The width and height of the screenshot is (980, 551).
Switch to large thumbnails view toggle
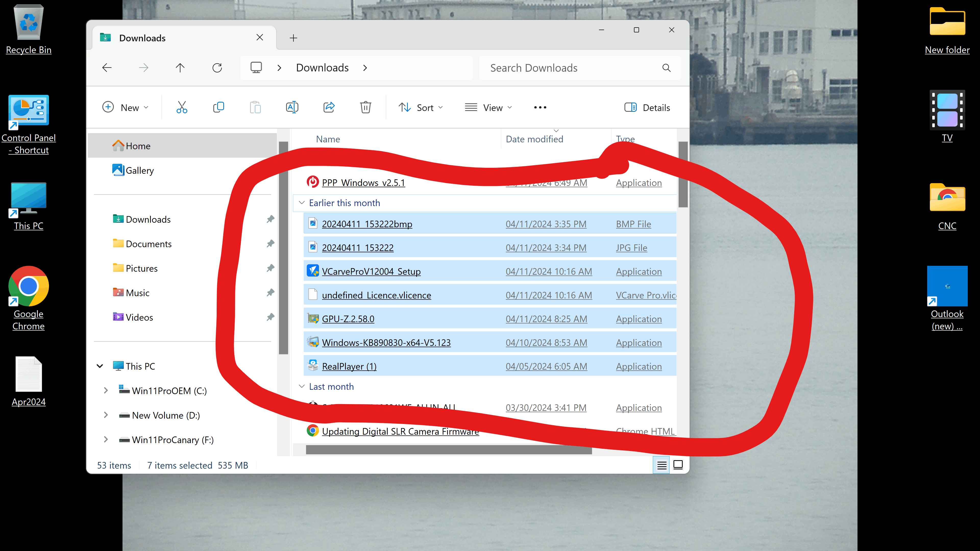[678, 465]
